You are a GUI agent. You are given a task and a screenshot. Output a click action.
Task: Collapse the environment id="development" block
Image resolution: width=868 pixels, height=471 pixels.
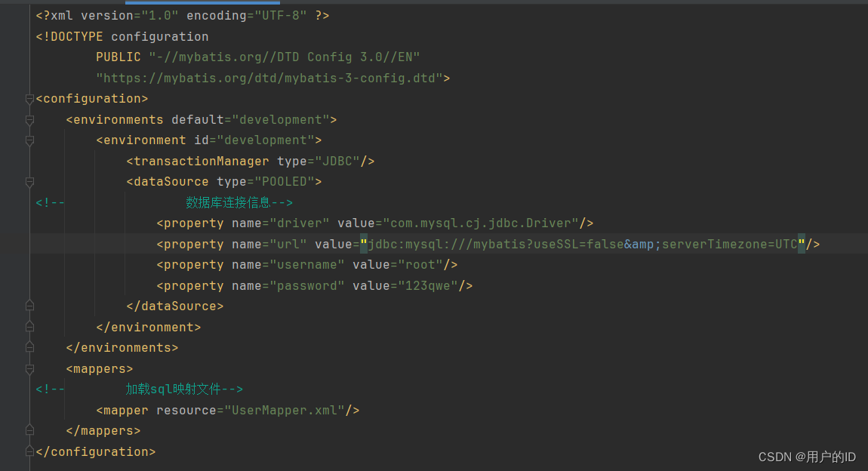29,140
